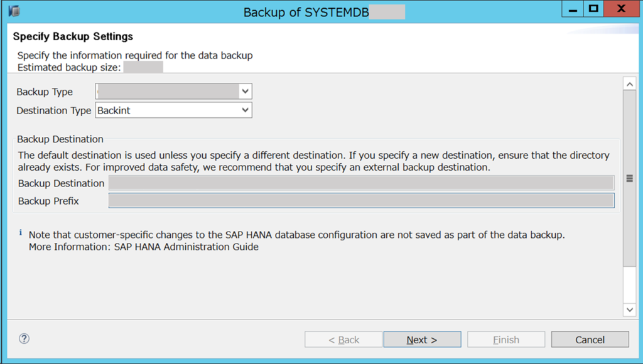This screenshot has height=364, width=643.
Task: Click into the Backup Destination field
Action: (x=361, y=183)
